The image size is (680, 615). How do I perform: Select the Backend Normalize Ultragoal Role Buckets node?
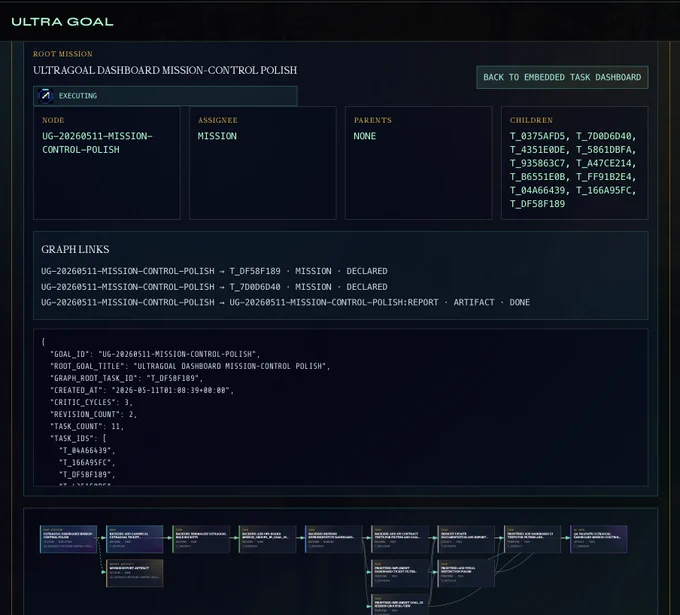pyautogui.click(x=201, y=539)
